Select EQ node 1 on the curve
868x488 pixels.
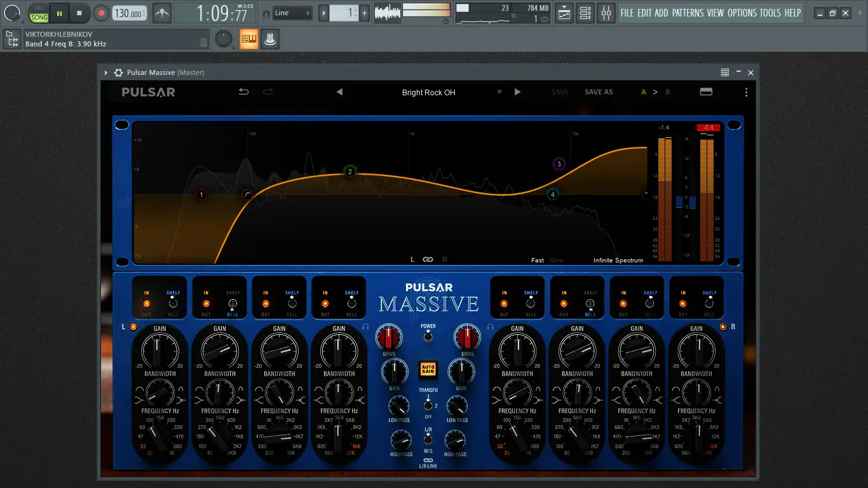[201, 194]
